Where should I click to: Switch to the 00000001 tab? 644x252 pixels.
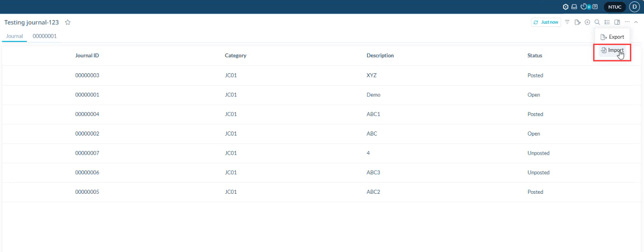click(x=45, y=36)
